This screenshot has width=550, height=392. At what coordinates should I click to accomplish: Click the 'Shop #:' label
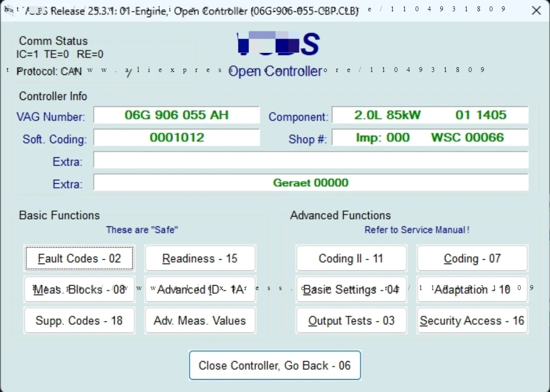[x=308, y=139]
